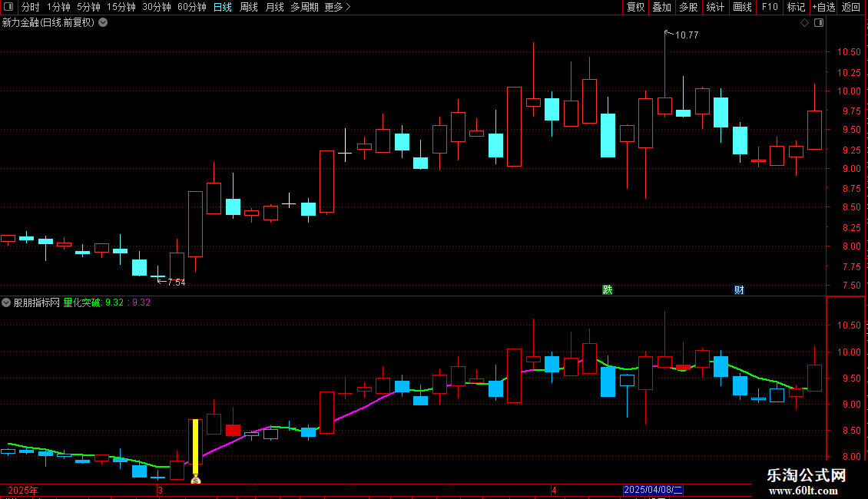Screen dimensions: 868x499
Task: Select the 1分钟 period tab
Action: pos(58,7)
